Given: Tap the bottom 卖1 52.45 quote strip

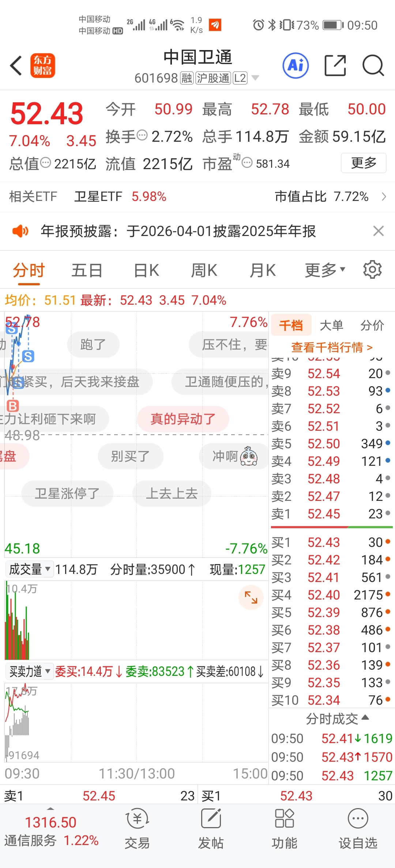Looking at the screenshot, I should pyautogui.click(x=99, y=796).
